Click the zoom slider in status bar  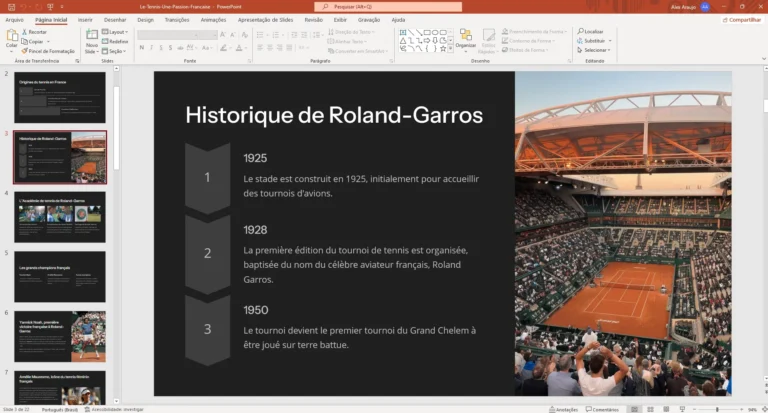coord(717,409)
